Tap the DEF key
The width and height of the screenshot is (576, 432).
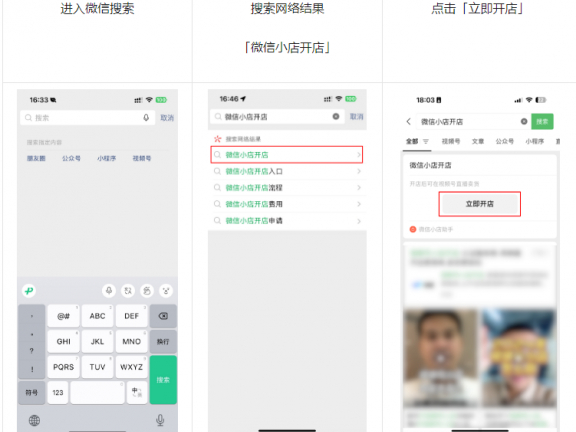[x=132, y=316]
